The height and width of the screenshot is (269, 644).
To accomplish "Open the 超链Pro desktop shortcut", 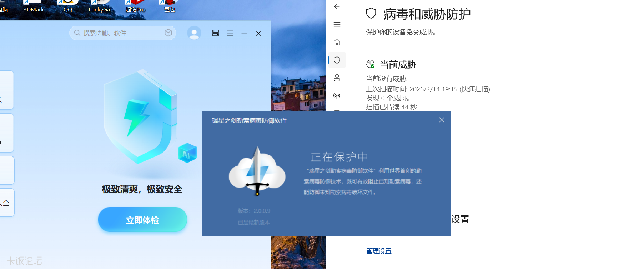I will (x=136, y=6).
